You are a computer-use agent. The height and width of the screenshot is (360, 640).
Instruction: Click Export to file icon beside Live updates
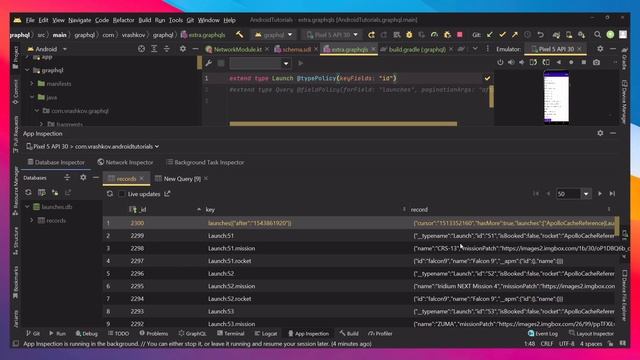167,194
